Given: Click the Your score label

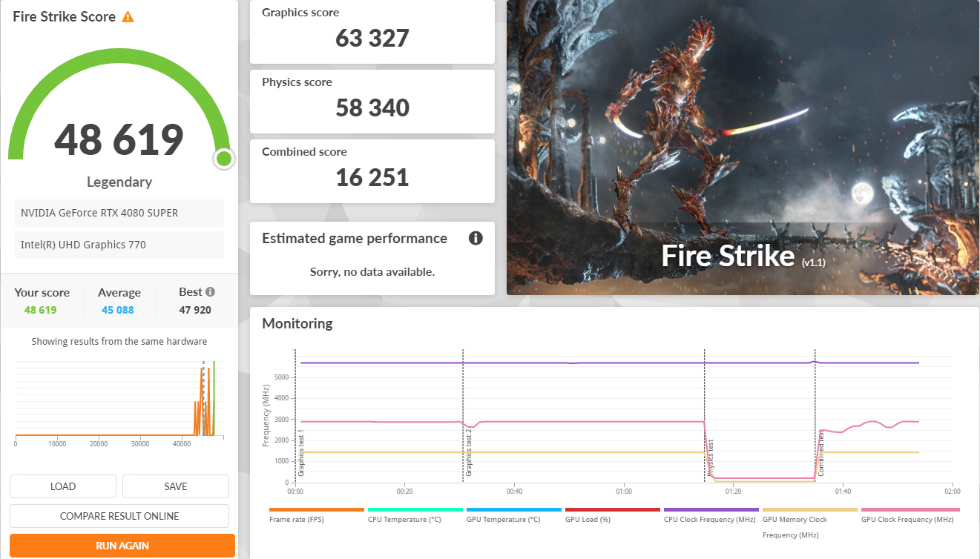Looking at the screenshot, I should [42, 292].
